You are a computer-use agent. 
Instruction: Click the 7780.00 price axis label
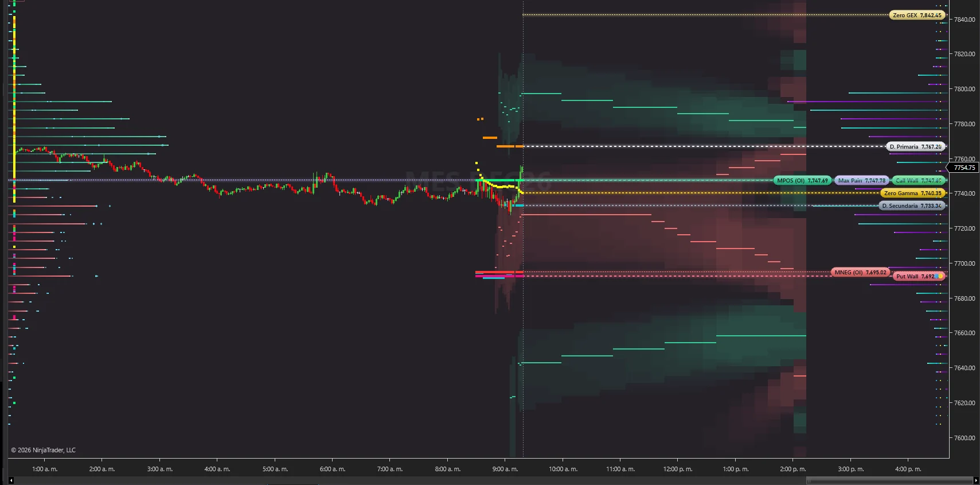pyautogui.click(x=964, y=124)
